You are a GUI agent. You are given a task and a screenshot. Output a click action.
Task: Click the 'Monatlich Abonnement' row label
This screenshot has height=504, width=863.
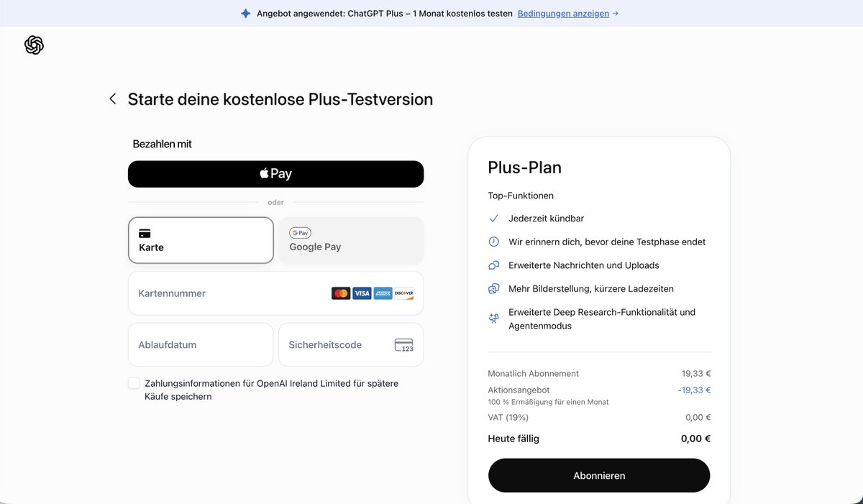click(x=534, y=374)
